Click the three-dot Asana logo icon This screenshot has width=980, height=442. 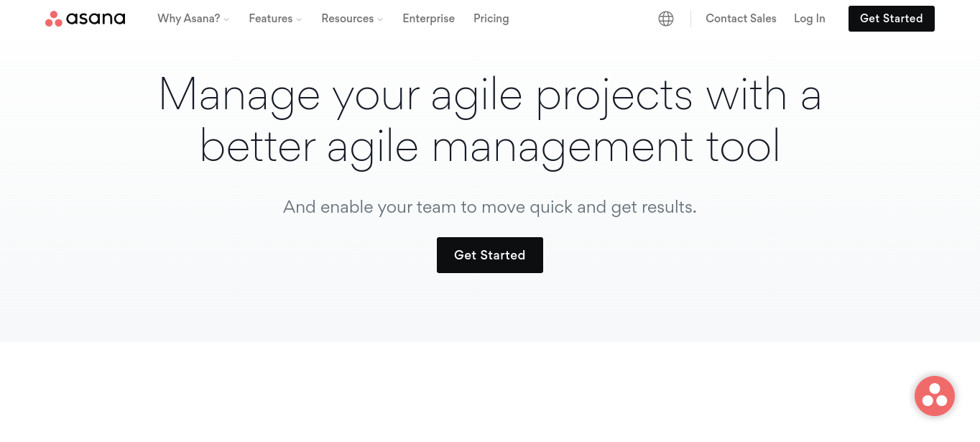[53, 19]
